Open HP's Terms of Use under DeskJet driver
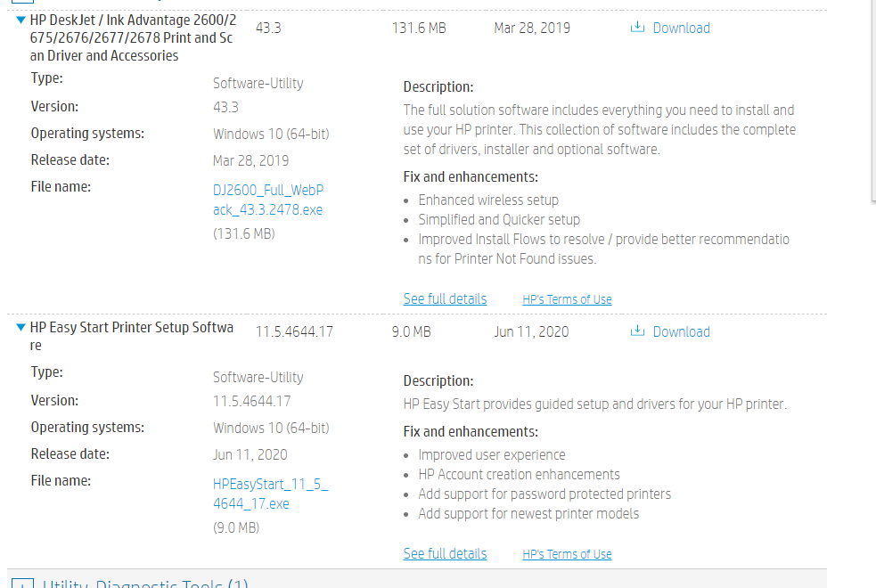This screenshot has height=588, width=876. coord(567,299)
